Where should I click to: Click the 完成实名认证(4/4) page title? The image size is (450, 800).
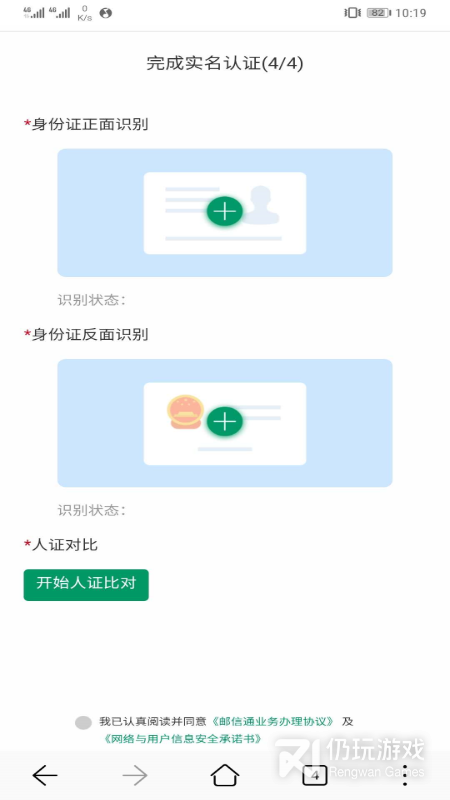coord(225,64)
